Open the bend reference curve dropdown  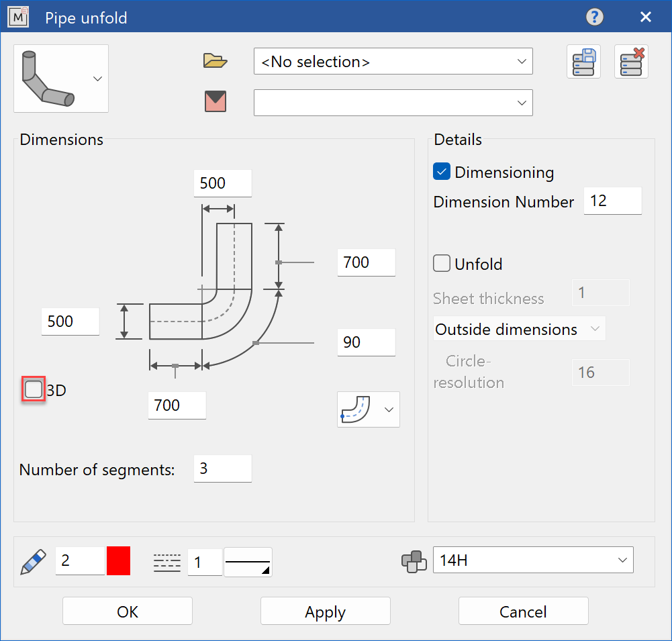point(368,409)
